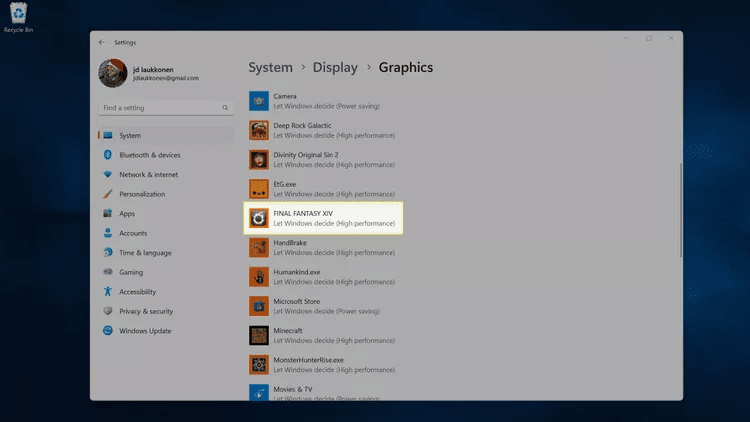The width and height of the screenshot is (750, 422).
Task: Open the Recycle Bin on the desktop
Action: click(18, 17)
